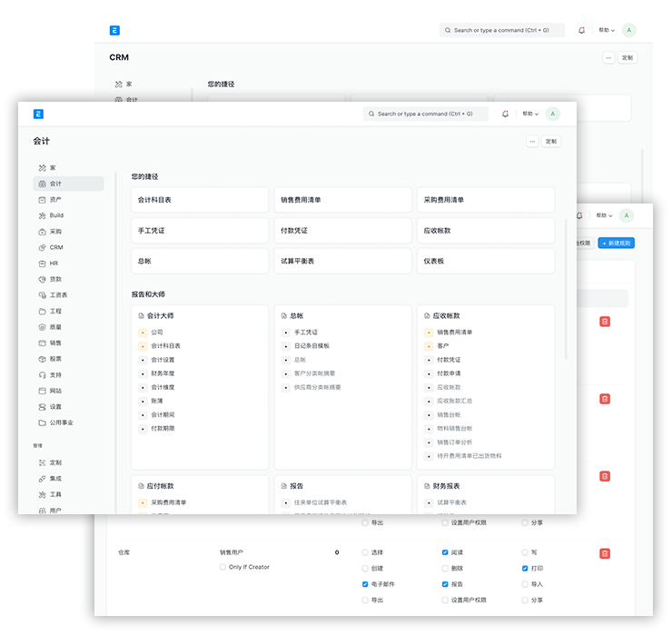Click the search or type a command box in 会计
Viewport: 672px width, 636px height.
[425, 114]
